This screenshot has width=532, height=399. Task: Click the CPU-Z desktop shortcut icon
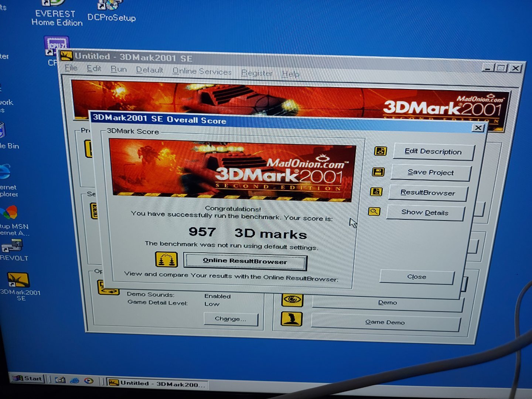pos(56,47)
